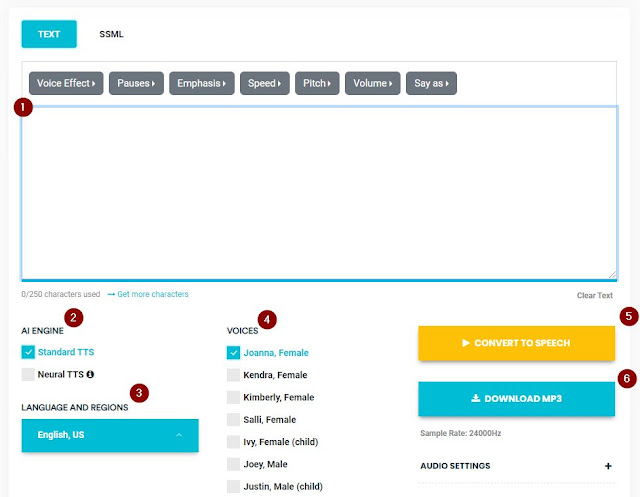640x497 pixels.
Task: Click the Neural TTS info icon
Action: 90,375
